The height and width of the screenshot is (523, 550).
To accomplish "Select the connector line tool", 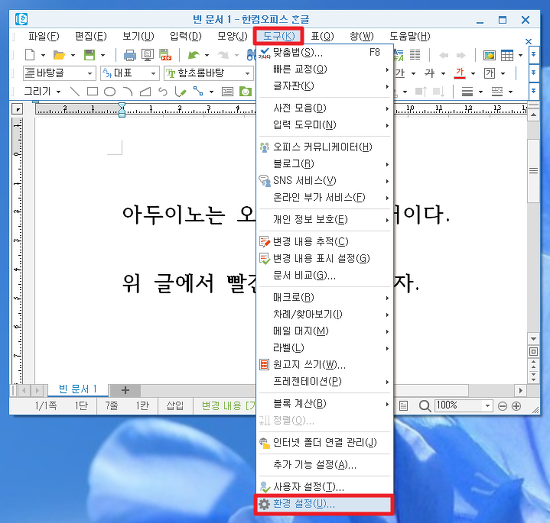I will pos(198,92).
